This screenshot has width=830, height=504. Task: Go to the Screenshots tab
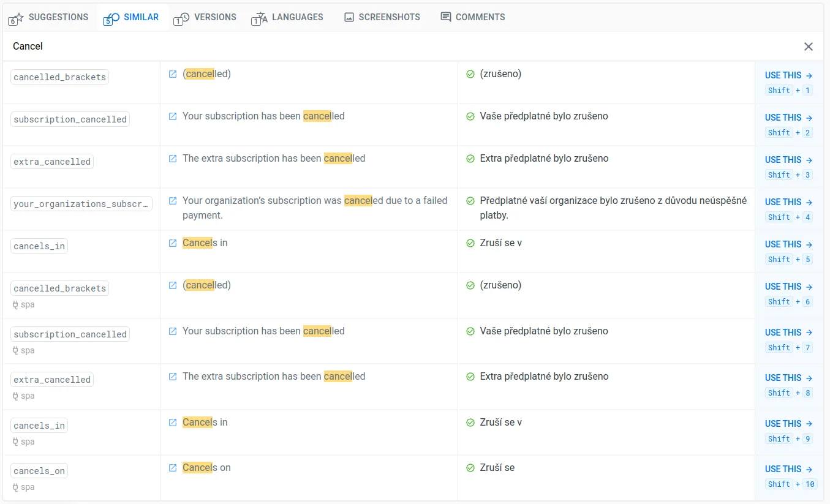coord(382,17)
